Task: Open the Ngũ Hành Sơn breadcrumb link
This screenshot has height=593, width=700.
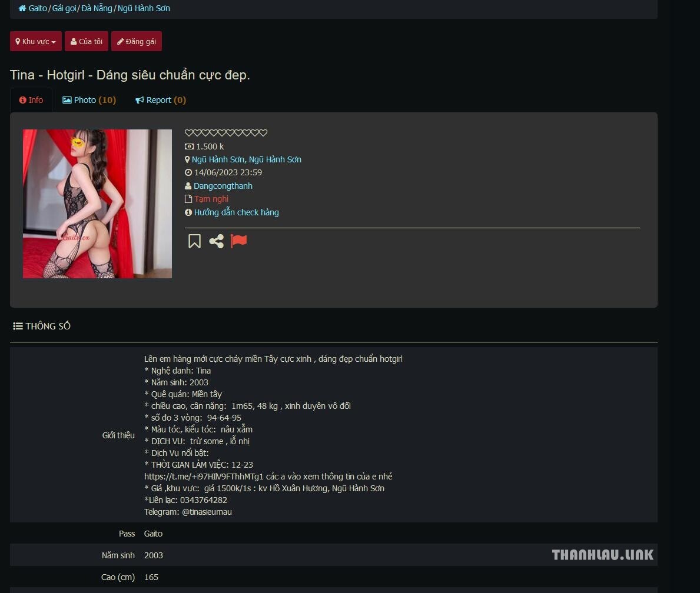Action: (x=144, y=8)
